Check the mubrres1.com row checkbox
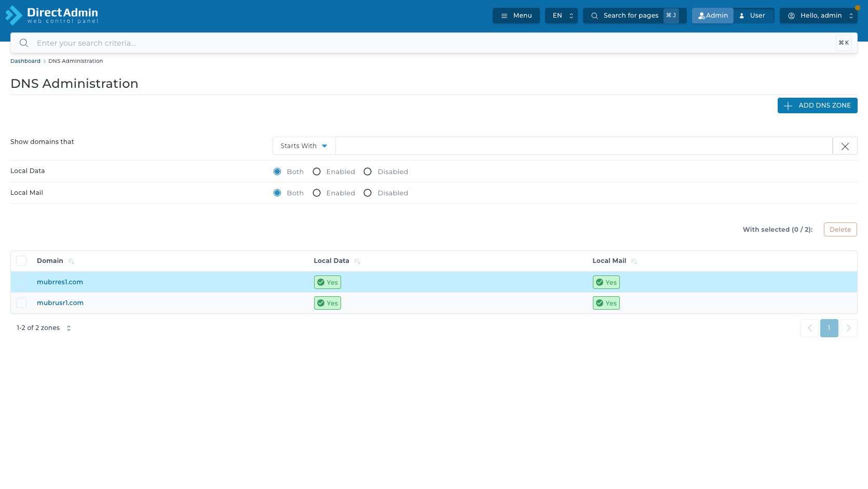Image resolution: width=868 pixels, height=489 pixels. point(21,282)
